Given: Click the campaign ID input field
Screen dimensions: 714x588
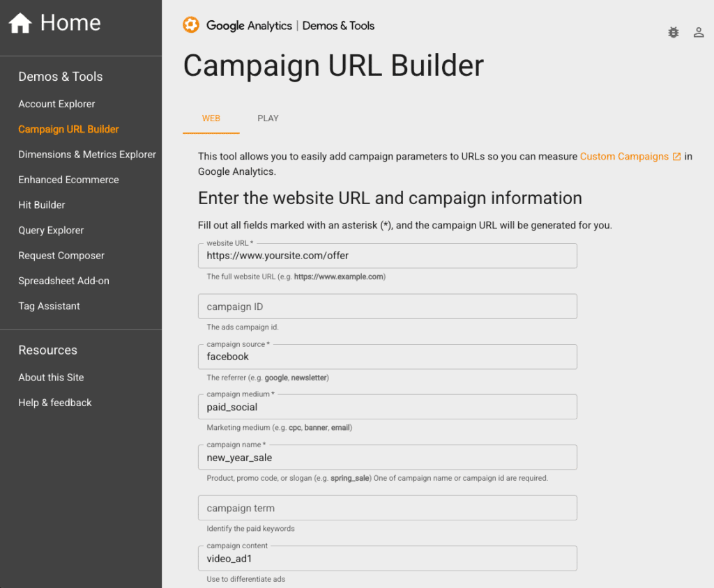Looking at the screenshot, I should (388, 306).
